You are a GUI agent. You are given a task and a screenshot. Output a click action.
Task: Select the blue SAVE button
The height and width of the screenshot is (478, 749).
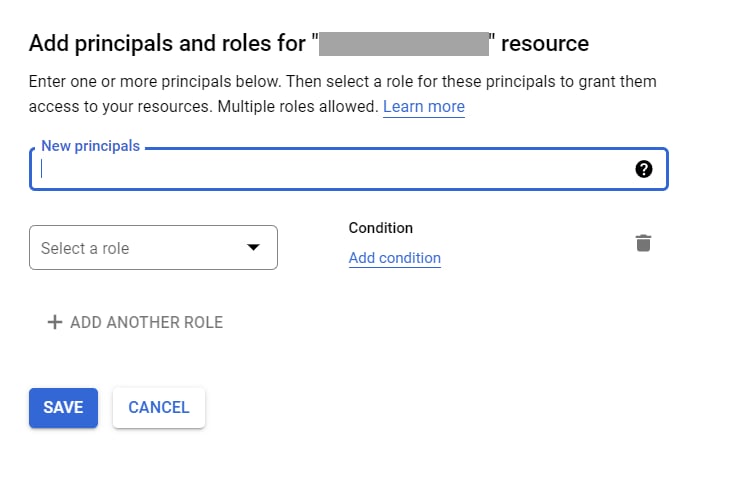point(64,408)
